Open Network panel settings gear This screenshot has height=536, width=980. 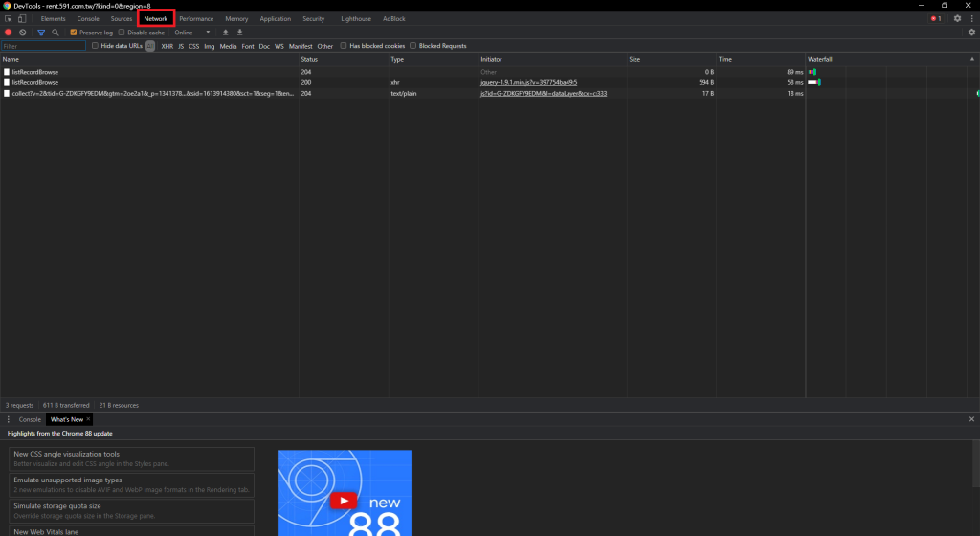click(971, 33)
